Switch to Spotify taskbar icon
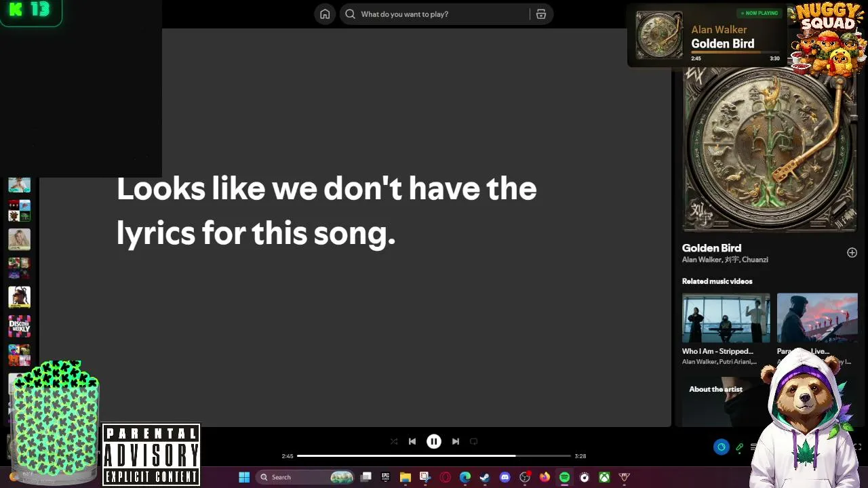This screenshot has width=868, height=488. click(x=564, y=477)
